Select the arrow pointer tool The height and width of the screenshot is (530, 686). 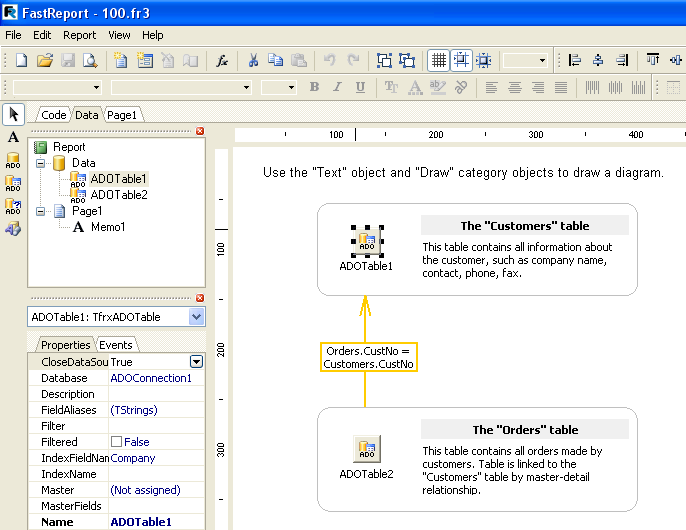coord(13,114)
